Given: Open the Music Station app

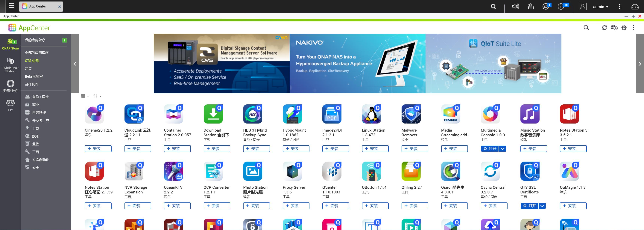Looking at the screenshot, I should coord(530,116).
